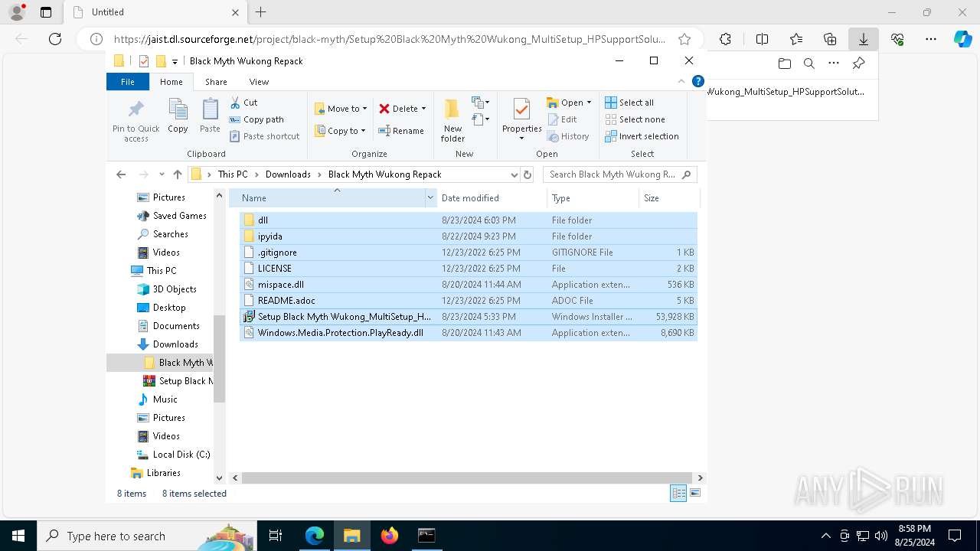Click Invert selection in ribbon
This screenshot has width=980, height=551.
click(x=642, y=136)
